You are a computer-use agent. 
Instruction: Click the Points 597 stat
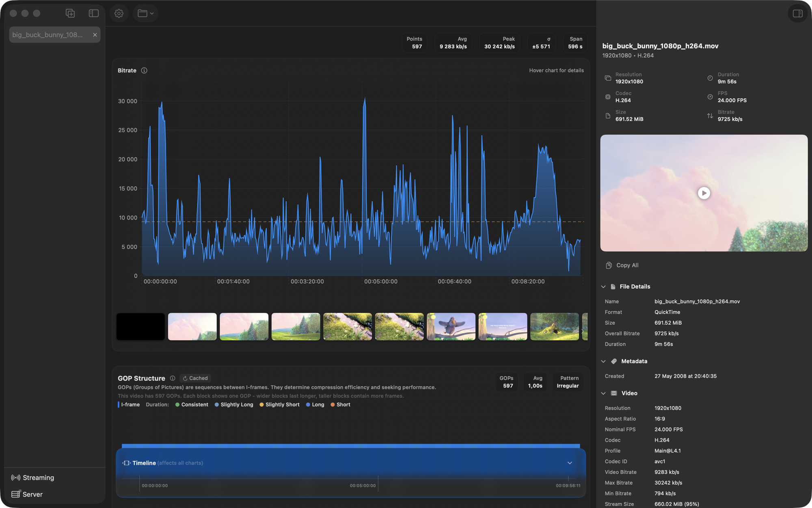(x=415, y=43)
